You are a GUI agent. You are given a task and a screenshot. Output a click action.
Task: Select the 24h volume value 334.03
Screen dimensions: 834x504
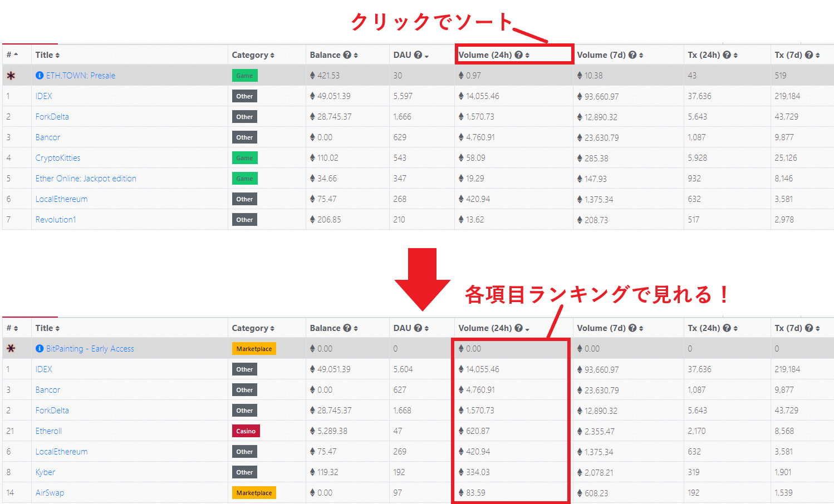click(478, 472)
